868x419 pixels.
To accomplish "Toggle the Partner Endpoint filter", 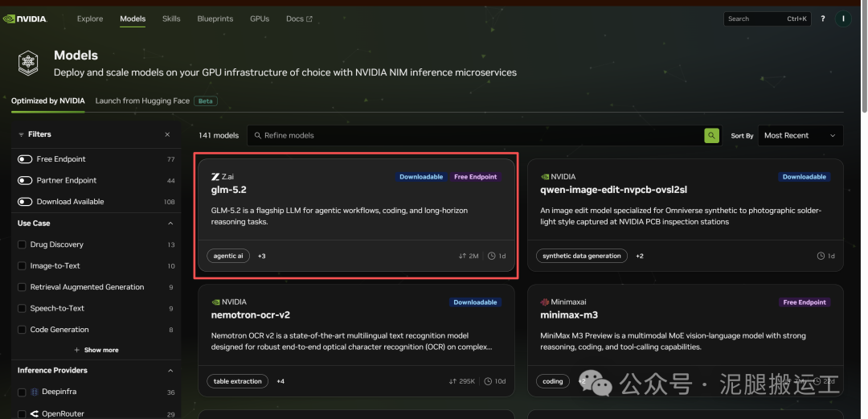I will coord(25,180).
